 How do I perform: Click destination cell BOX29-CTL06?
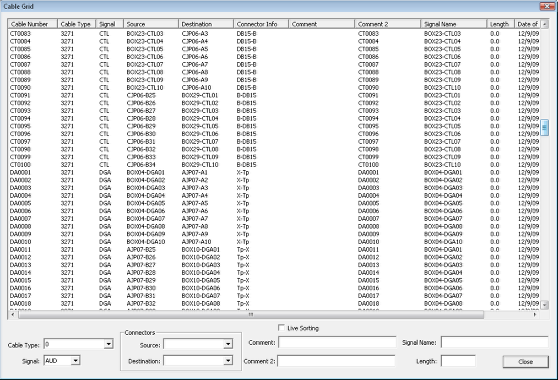click(x=200, y=134)
